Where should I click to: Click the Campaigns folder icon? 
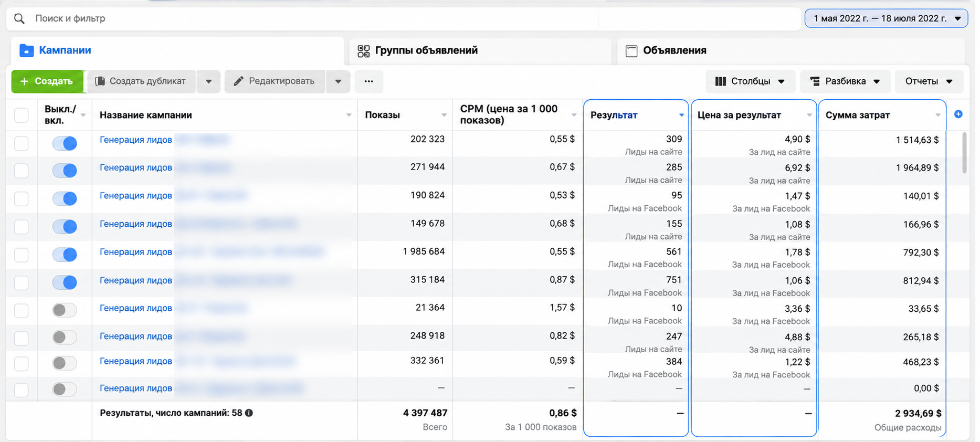coord(27,50)
